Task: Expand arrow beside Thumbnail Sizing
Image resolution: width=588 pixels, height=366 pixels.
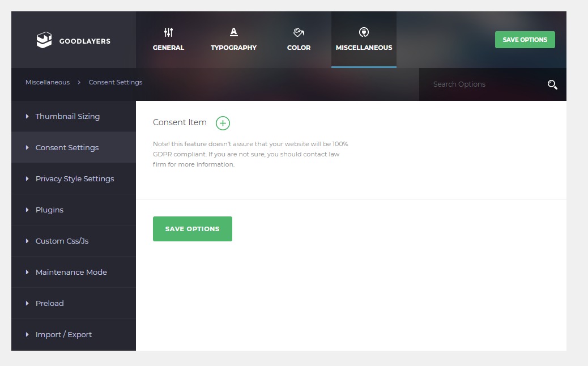Action: pyautogui.click(x=27, y=117)
